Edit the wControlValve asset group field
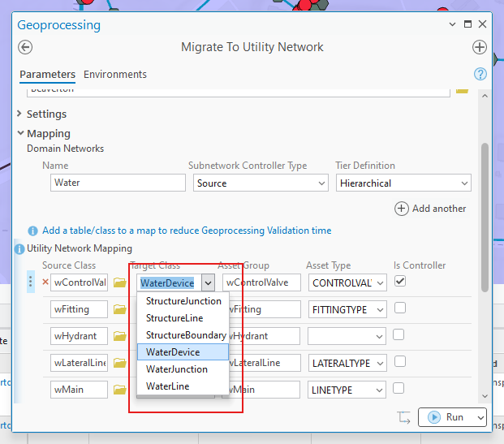 [x=261, y=282]
